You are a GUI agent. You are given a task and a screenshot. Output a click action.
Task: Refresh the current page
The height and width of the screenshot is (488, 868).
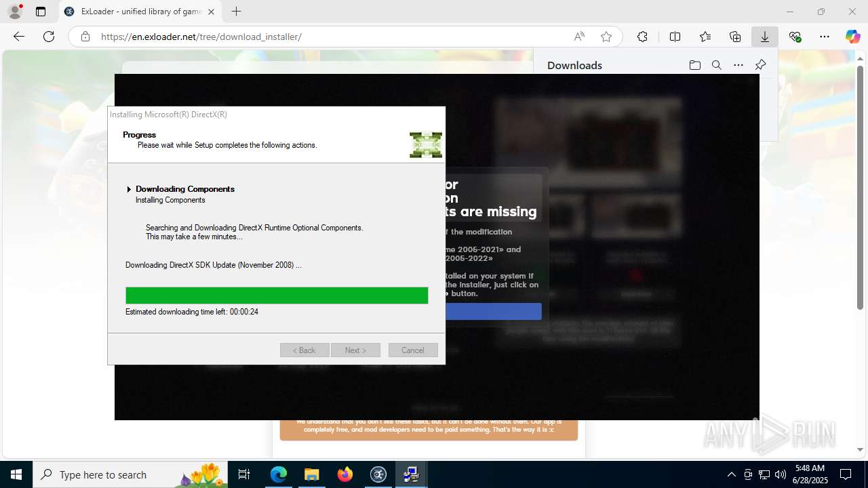pos(49,37)
